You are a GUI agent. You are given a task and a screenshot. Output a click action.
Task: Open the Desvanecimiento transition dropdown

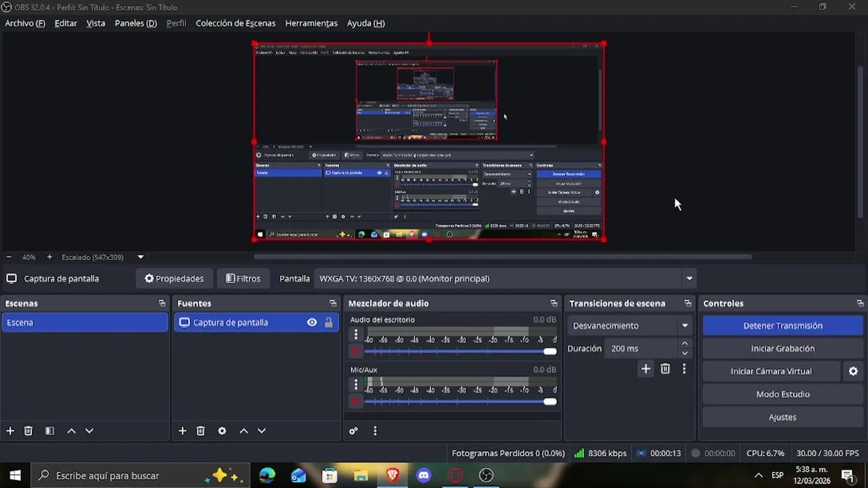pos(629,326)
